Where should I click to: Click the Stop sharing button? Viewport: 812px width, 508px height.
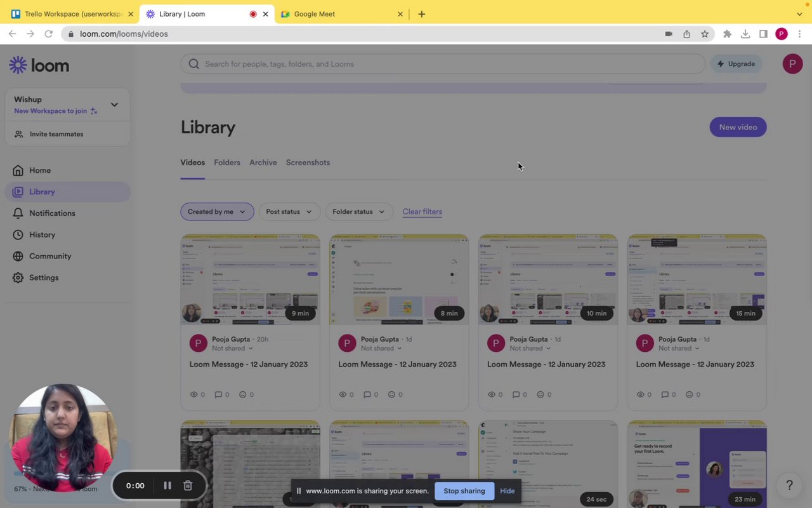(464, 491)
